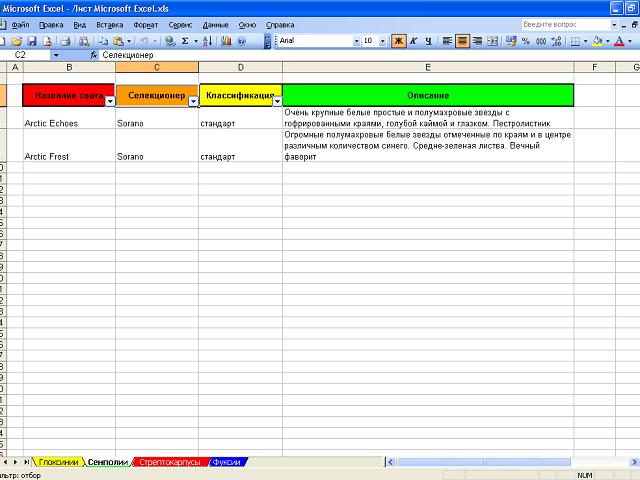
Task: Click the Print icon in the toolbar
Action: 65,41
